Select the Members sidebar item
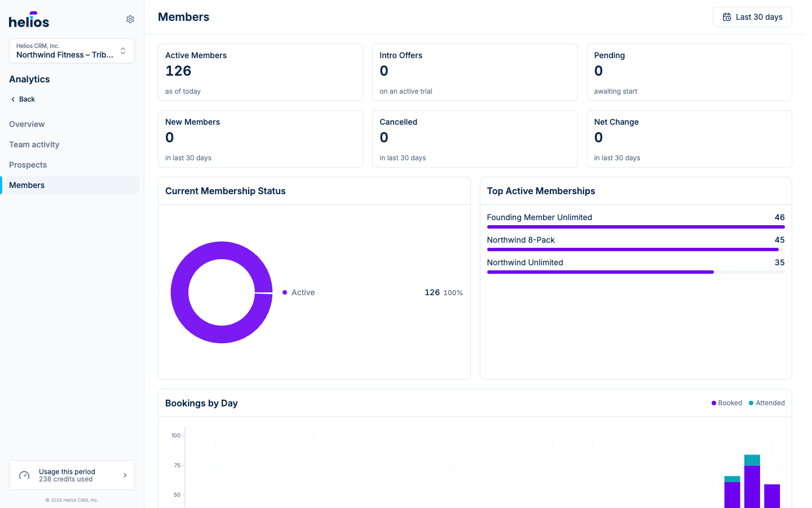Screen dimensions: 812x508 (70, 185)
